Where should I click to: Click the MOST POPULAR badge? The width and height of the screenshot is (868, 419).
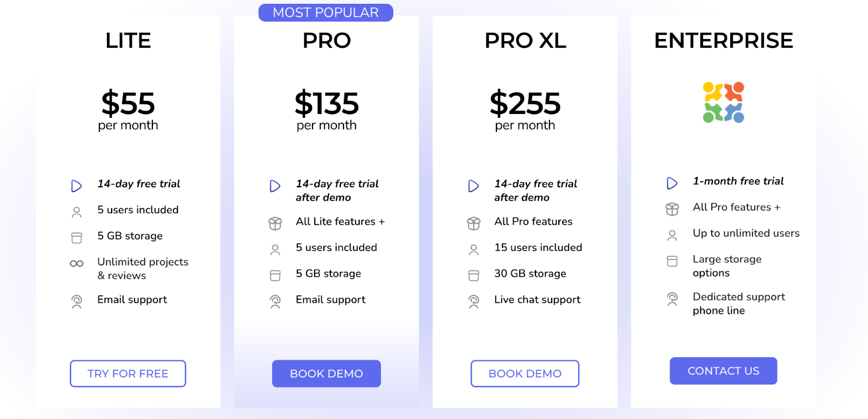(x=326, y=12)
